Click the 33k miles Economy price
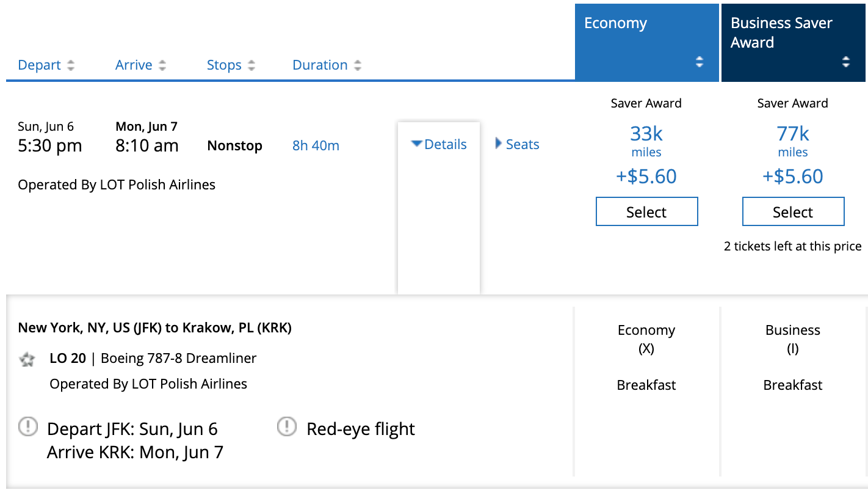 [x=646, y=134]
